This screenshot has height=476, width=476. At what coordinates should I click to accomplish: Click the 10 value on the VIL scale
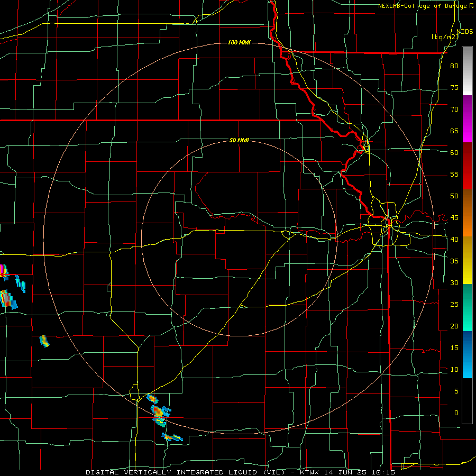click(x=454, y=370)
